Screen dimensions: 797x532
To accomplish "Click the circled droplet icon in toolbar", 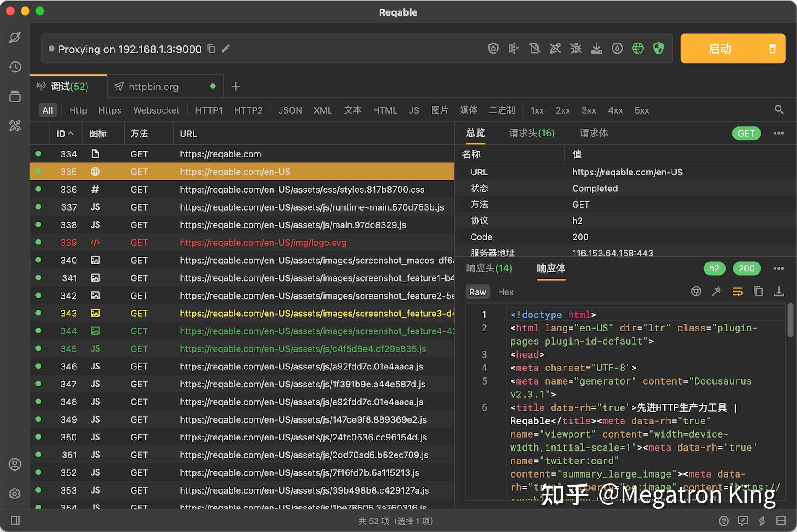I will pos(617,49).
